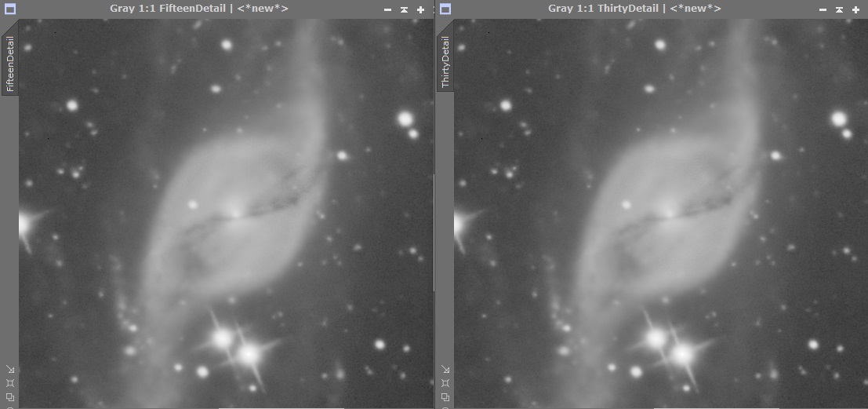Iconize the ThirtyDetail window with minus icon
This screenshot has height=409, width=868.
823,9
